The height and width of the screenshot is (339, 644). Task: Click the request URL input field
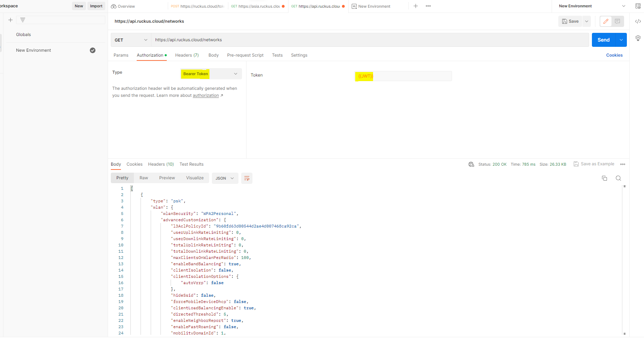pyautogui.click(x=370, y=40)
